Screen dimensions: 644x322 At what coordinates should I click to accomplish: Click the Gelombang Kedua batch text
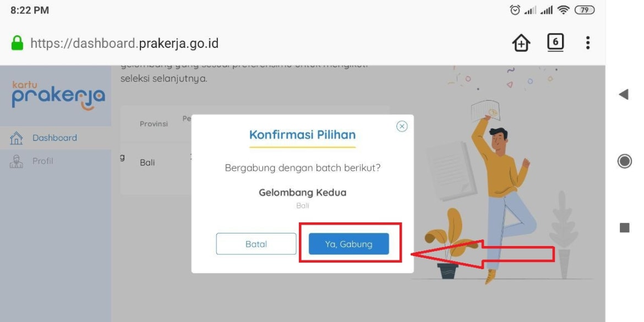coord(303,193)
